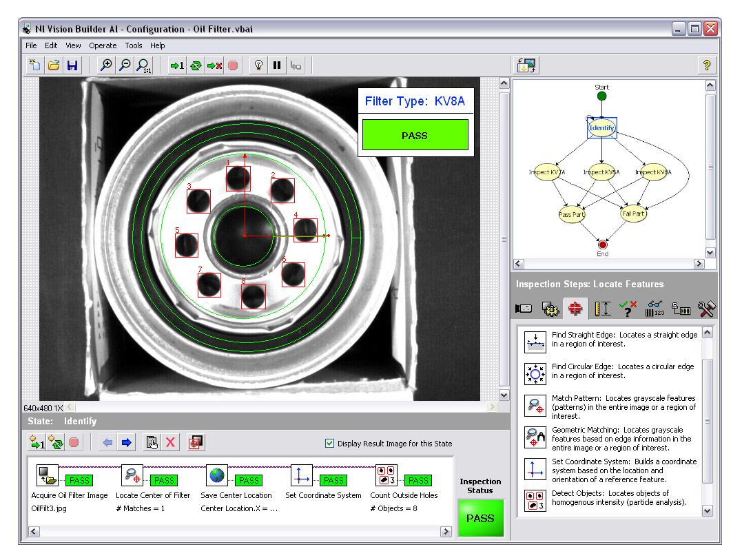Select the Locate Features steps tab

coord(575,309)
